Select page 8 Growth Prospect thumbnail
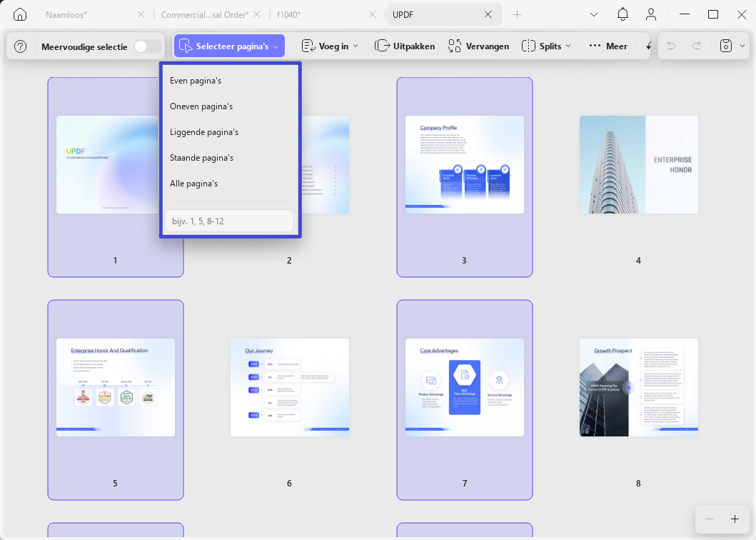Screen dimensions: 756x540 coord(639,388)
